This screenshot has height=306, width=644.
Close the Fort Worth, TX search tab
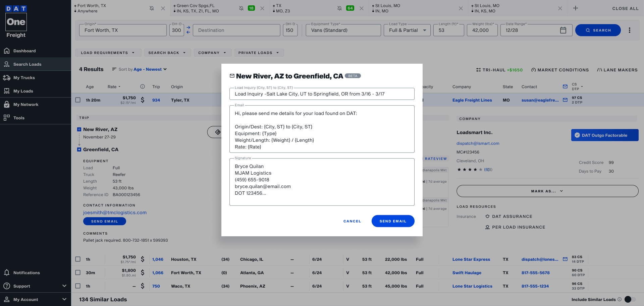click(x=163, y=8)
